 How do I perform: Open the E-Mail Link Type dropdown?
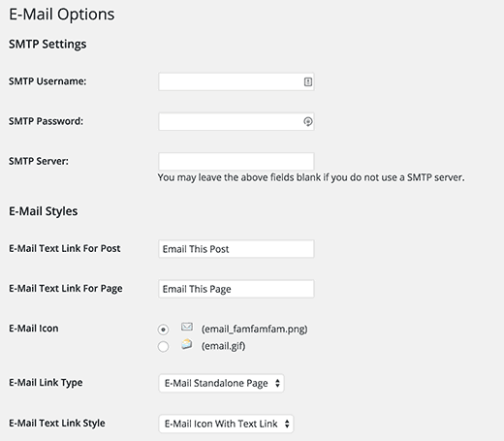point(221,383)
